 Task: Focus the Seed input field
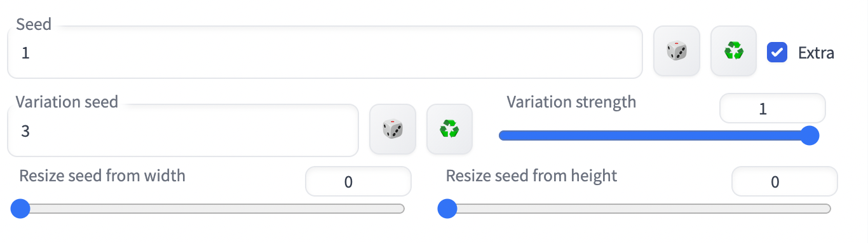[325, 52]
